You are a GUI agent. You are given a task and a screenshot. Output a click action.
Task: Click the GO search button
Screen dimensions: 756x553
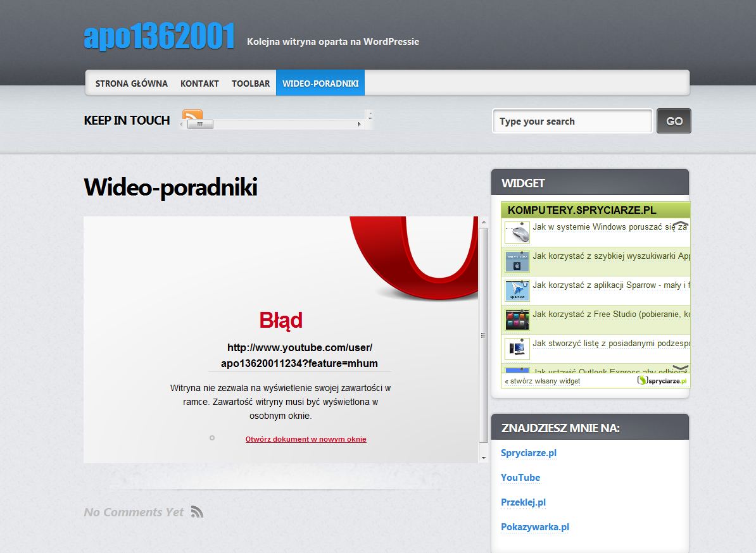click(x=674, y=121)
